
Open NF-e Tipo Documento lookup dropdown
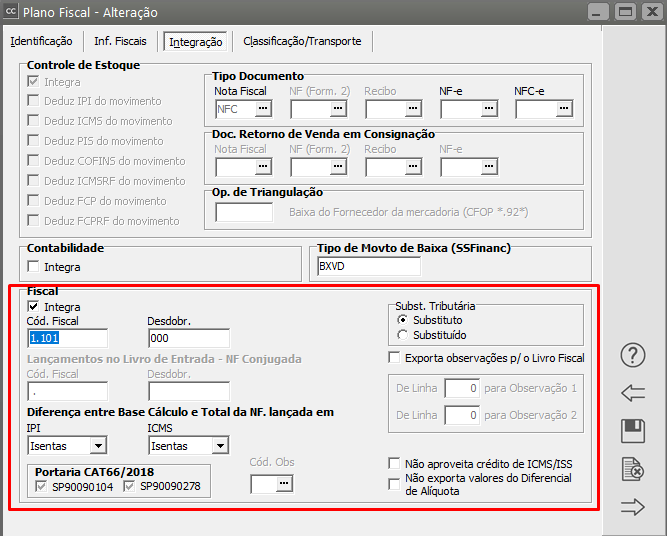coord(488,109)
